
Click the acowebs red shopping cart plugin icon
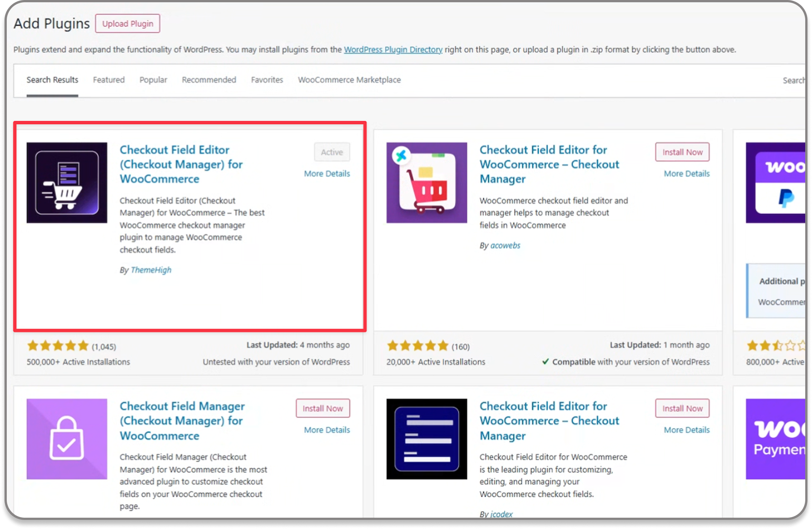point(427,183)
